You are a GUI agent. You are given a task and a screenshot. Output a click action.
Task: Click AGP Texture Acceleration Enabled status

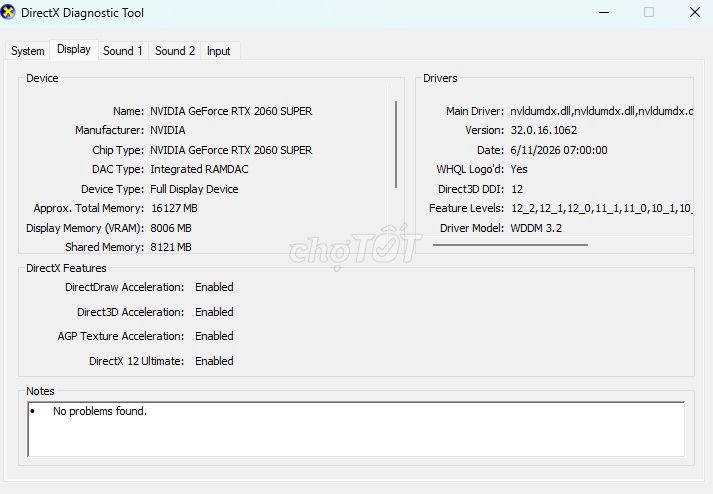[x=214, y=336]
